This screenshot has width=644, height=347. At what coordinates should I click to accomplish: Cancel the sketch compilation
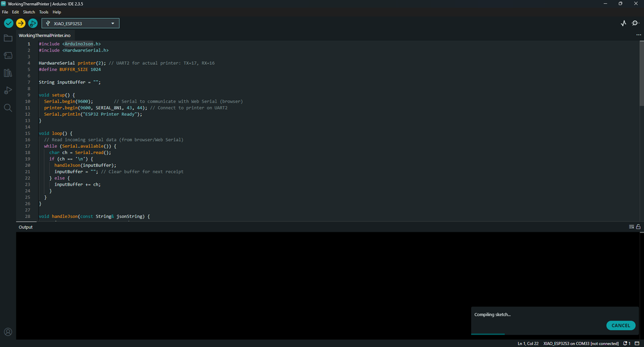pos(620,326)
